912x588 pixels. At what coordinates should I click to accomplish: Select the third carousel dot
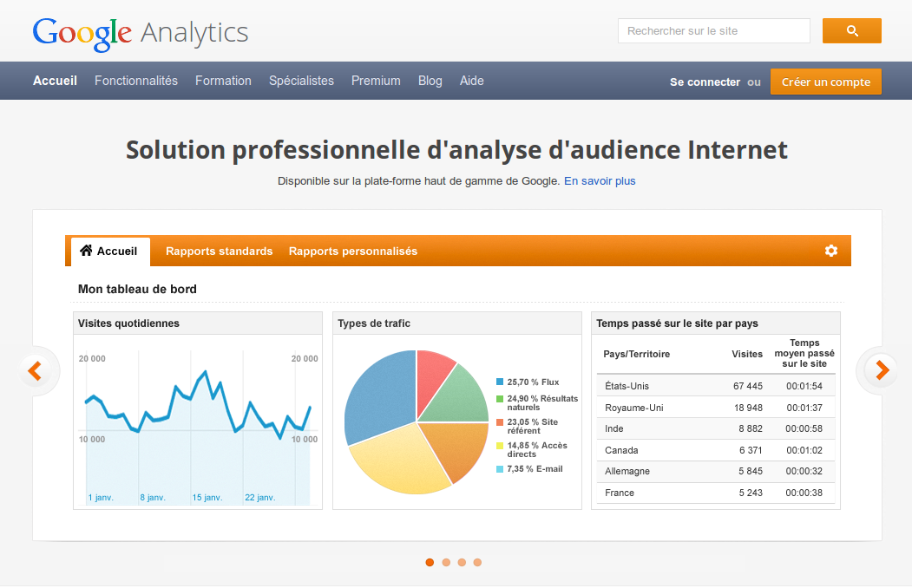462,562
